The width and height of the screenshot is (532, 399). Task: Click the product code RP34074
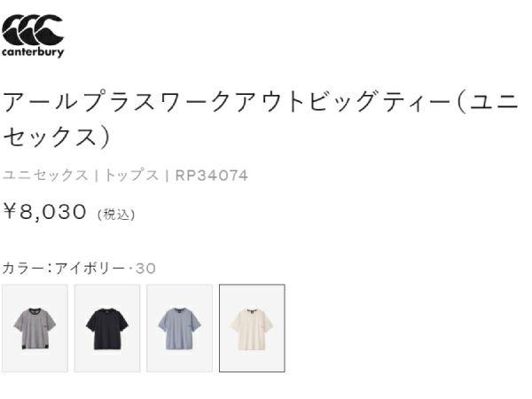point(211,175)
